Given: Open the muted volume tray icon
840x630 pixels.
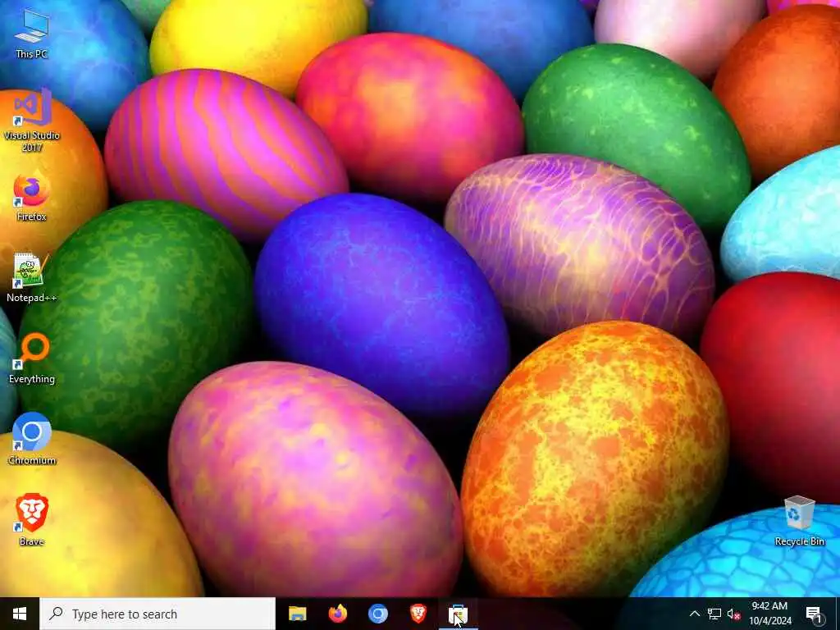Looking at the screenshot, I should 733,614.
